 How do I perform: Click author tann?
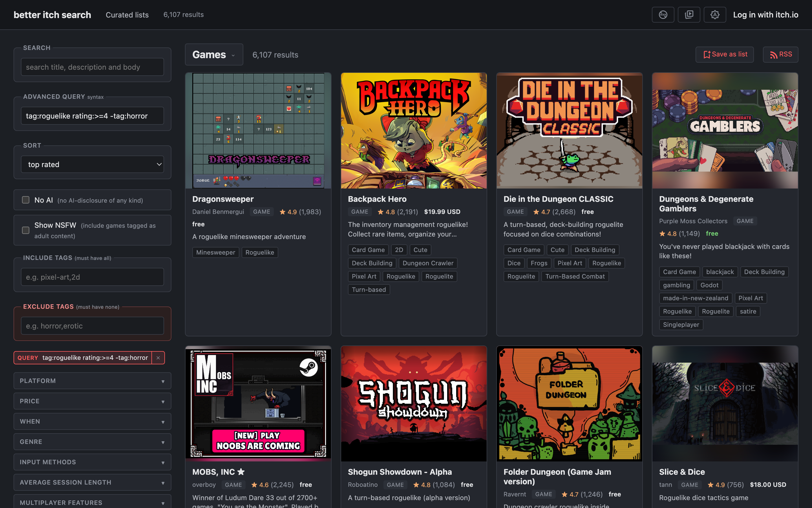(x=665, y=485)
